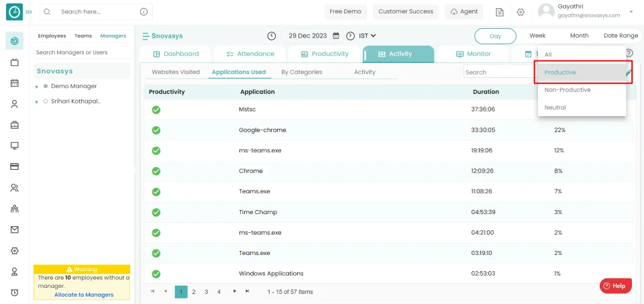Click Free Demo button

345,11
